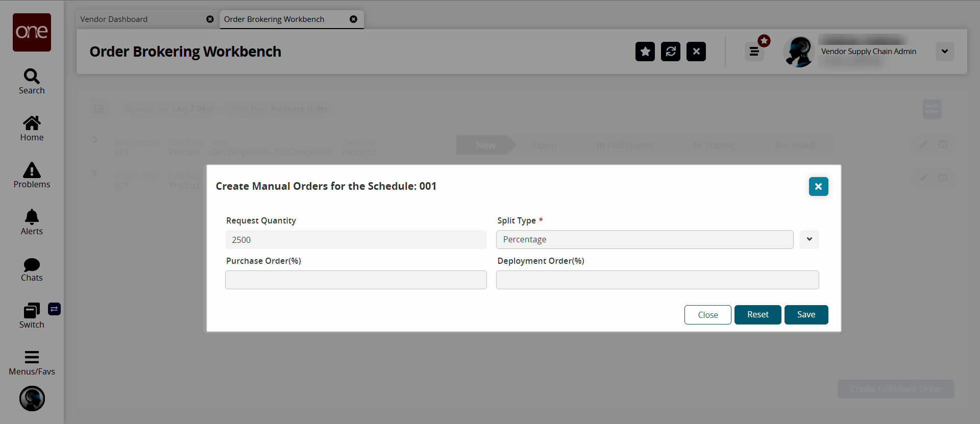Open Chats from the sidebar
This screenshot has width=980, height=424.
coord(32,269)
